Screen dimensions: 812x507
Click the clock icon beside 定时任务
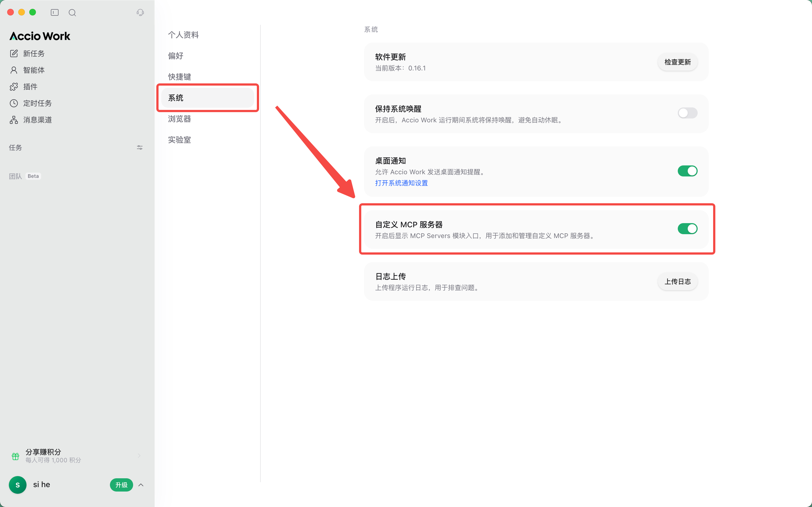(14, 103)
